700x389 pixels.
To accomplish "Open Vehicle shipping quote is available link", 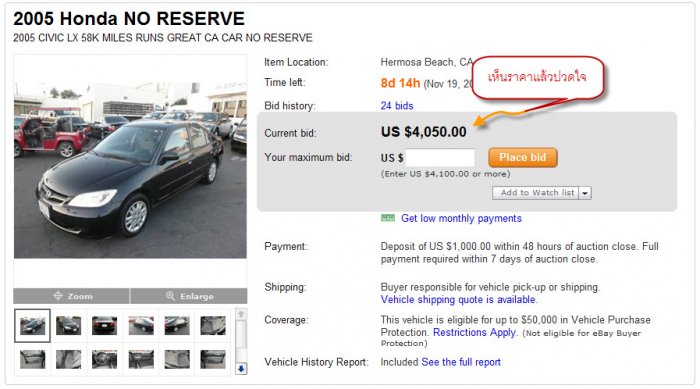I will click(x=458, y=300).
